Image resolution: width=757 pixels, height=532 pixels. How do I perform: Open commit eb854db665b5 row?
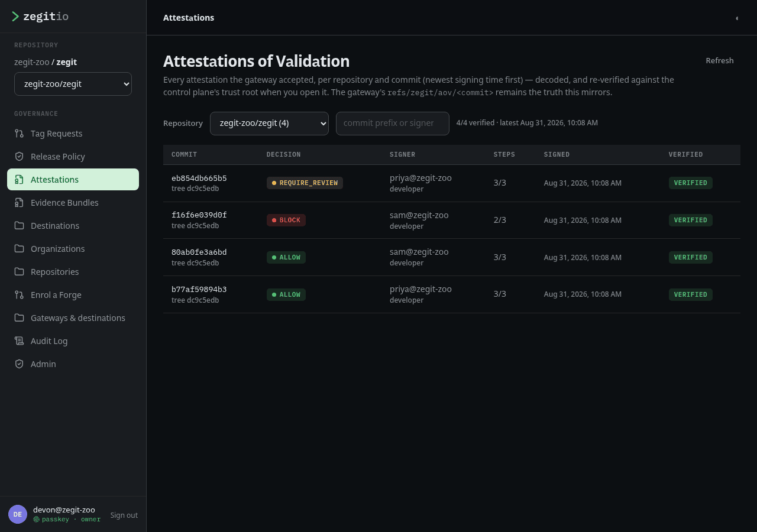click(x=452, y=183)
